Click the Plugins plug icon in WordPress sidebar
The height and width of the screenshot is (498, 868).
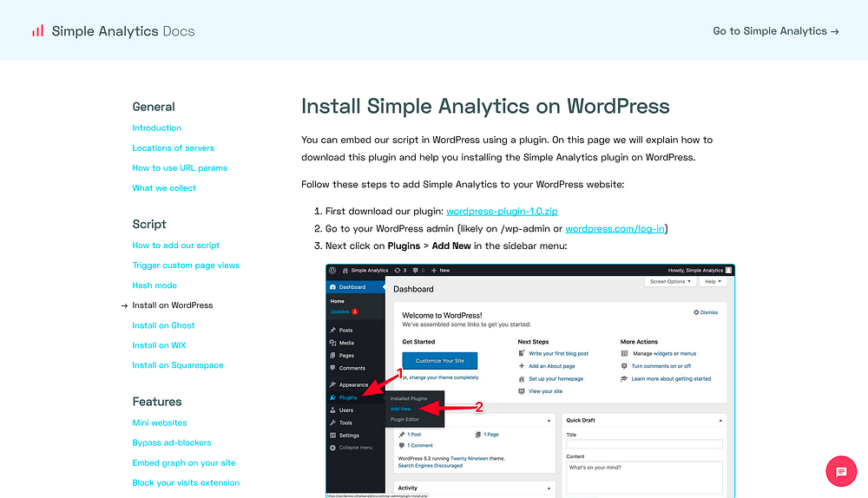332,397
